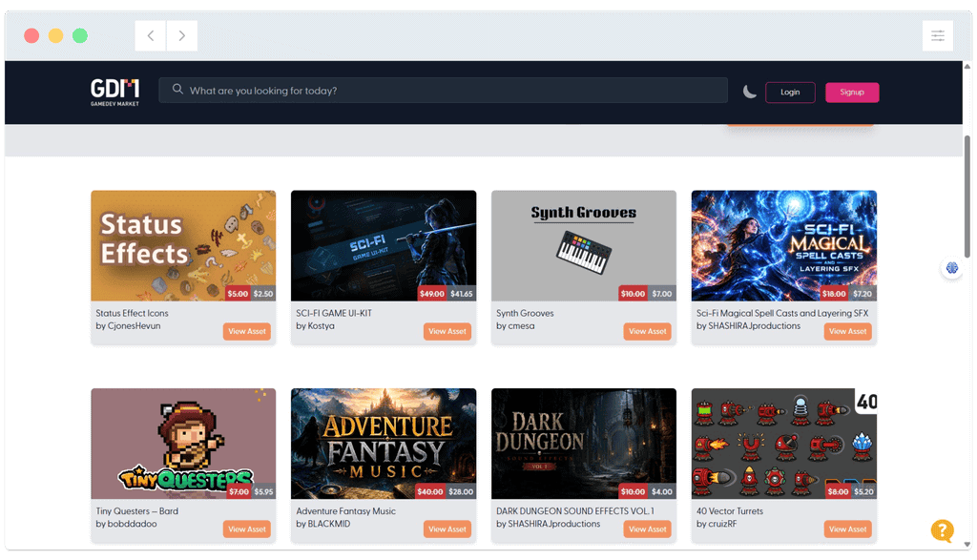Click author 'by Kostya'

[x=315, y=325]
